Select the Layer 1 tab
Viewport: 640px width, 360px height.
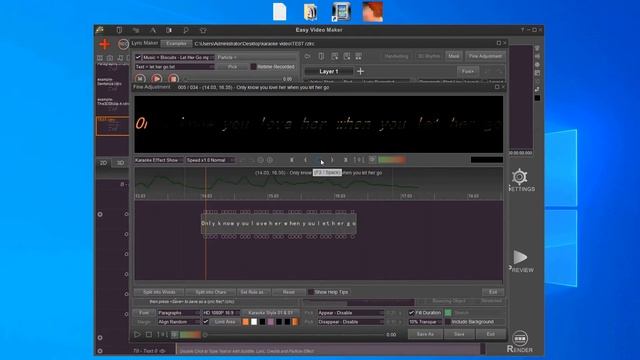tap(329, 71)
